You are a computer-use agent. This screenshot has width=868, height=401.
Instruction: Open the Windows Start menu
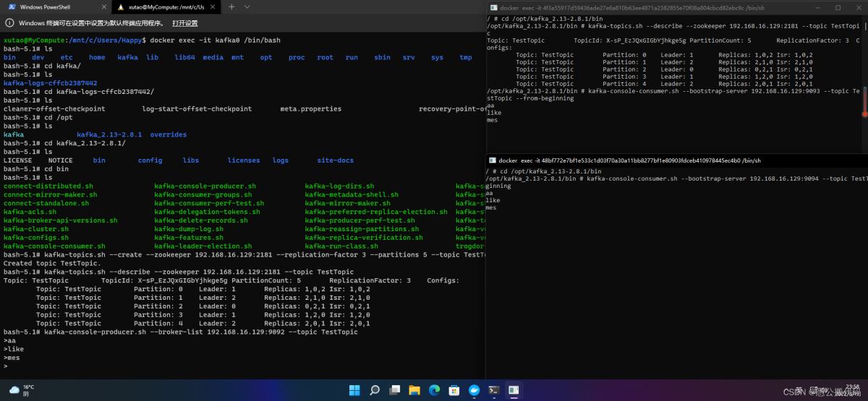(354, 390)
